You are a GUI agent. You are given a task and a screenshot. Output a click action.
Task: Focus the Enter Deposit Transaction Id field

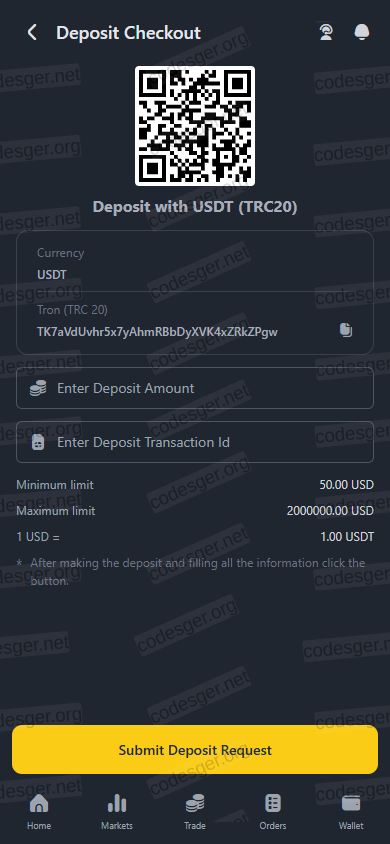click(195, 442)
